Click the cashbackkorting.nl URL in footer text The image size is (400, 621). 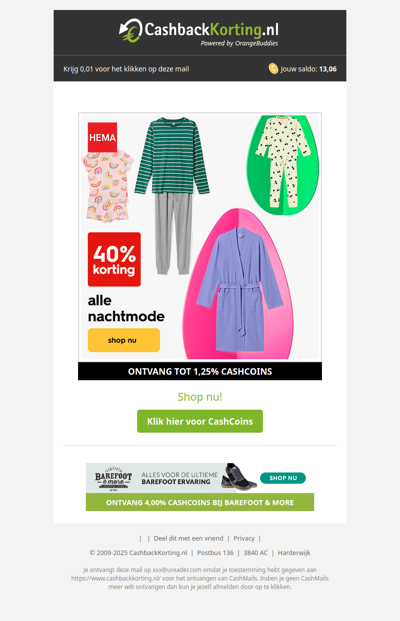click(116, 578)
